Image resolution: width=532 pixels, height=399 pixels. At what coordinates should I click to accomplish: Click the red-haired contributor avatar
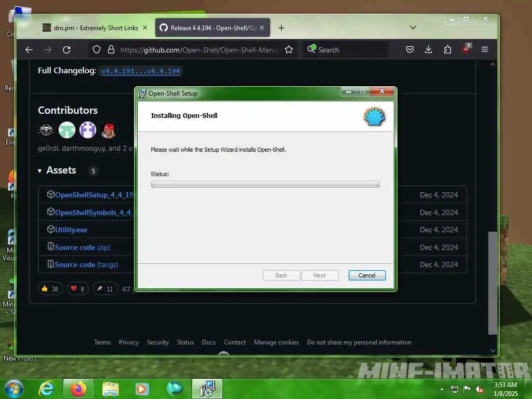(109, 130)
